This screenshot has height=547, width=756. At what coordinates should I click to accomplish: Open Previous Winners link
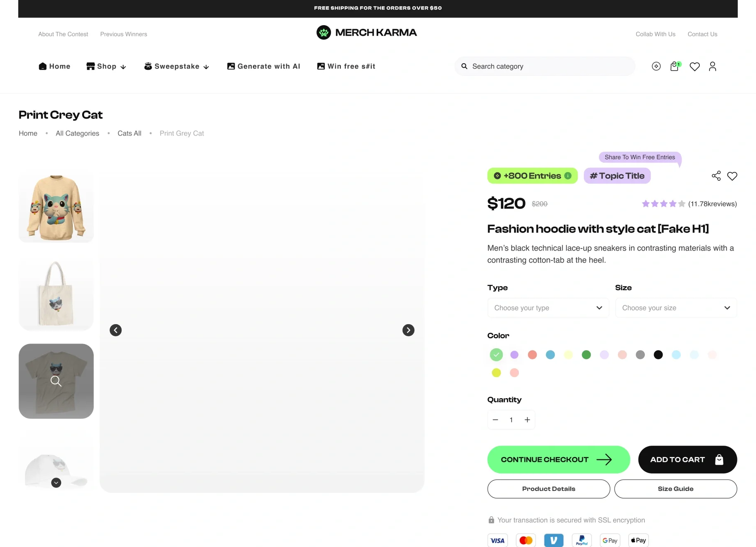tap(124, 34)
